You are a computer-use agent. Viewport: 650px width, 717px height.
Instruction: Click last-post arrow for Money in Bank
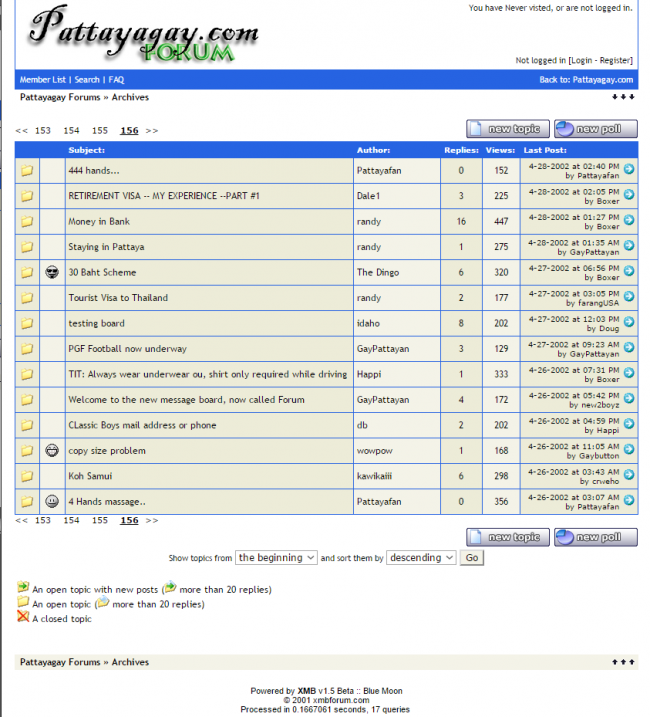point(629,220)
